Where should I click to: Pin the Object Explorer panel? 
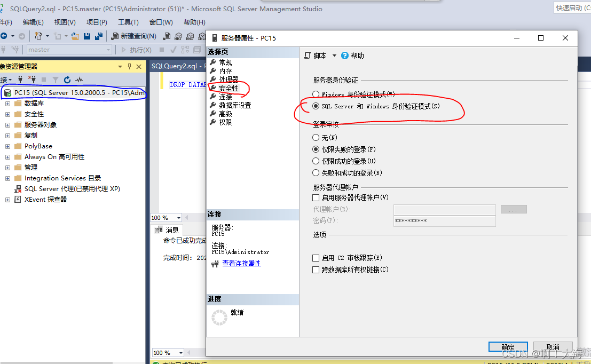(129, 66)
